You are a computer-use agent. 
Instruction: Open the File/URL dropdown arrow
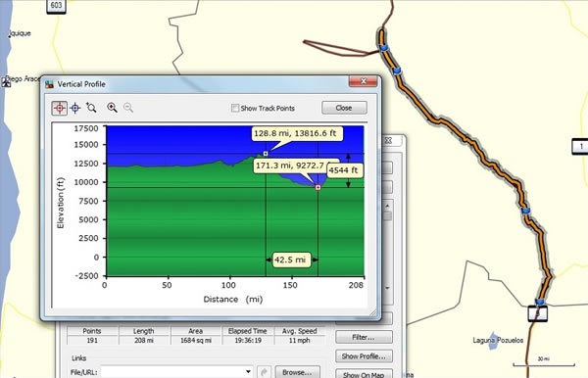[248, 371]
